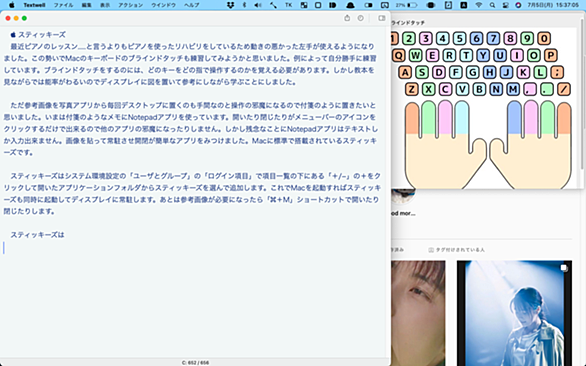Screen dimensions: 586x366
Task: Open the アクション menu
Action: pos(131,5)
